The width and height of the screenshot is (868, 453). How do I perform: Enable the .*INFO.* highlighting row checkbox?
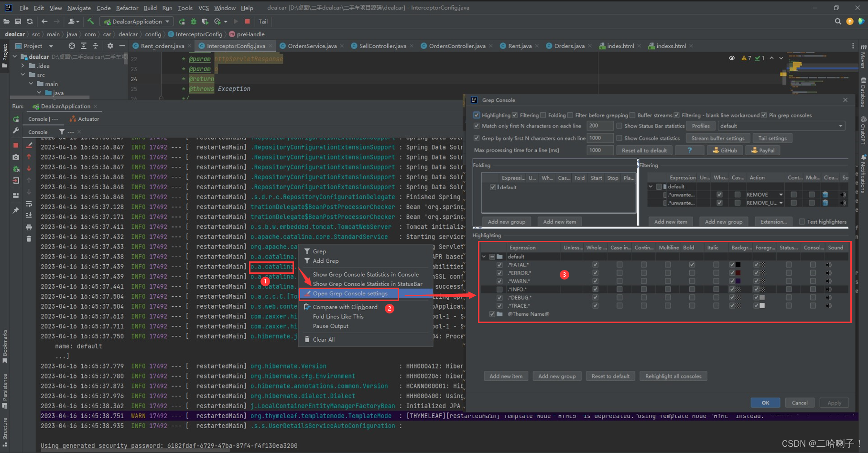pyautogui.click(x=499, y=289)
